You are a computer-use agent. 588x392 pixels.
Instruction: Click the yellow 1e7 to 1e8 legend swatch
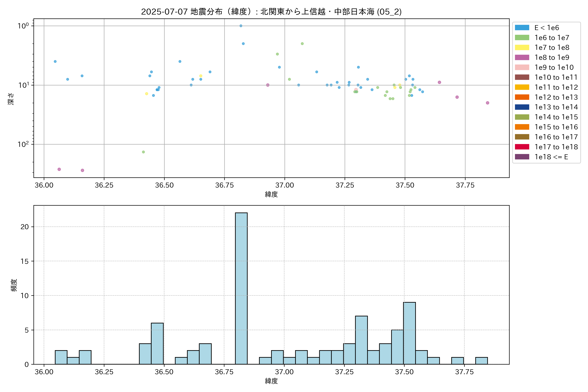tap(522, 48)
